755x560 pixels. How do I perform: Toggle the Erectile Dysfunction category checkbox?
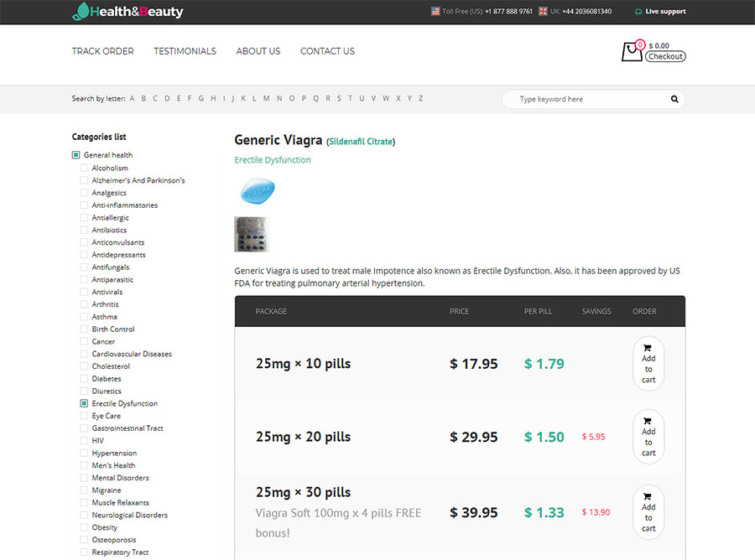[84, 403]
